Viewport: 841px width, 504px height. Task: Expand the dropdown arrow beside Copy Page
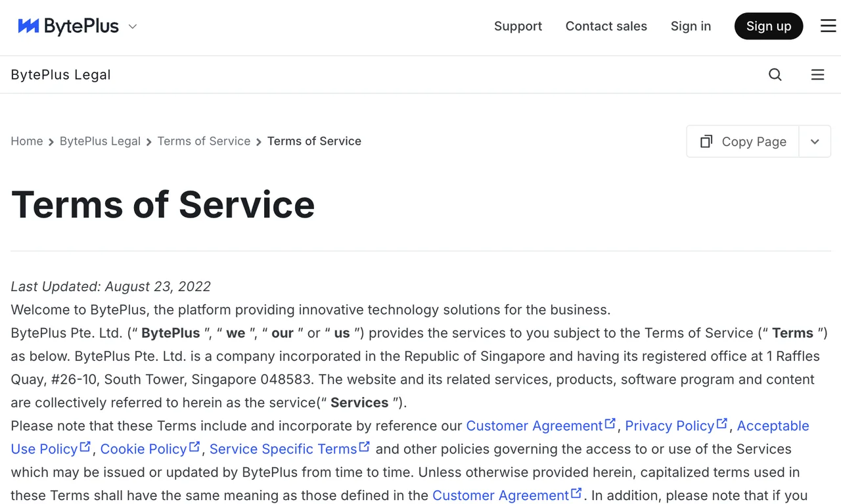point(815,141)
